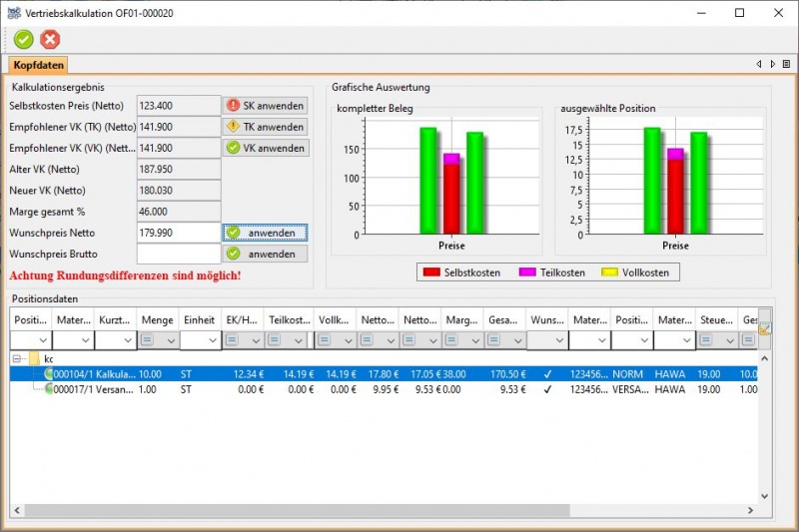Open the Menge column filter dropdown
Viewport: 799px width, 532px height.
(170, 340)
